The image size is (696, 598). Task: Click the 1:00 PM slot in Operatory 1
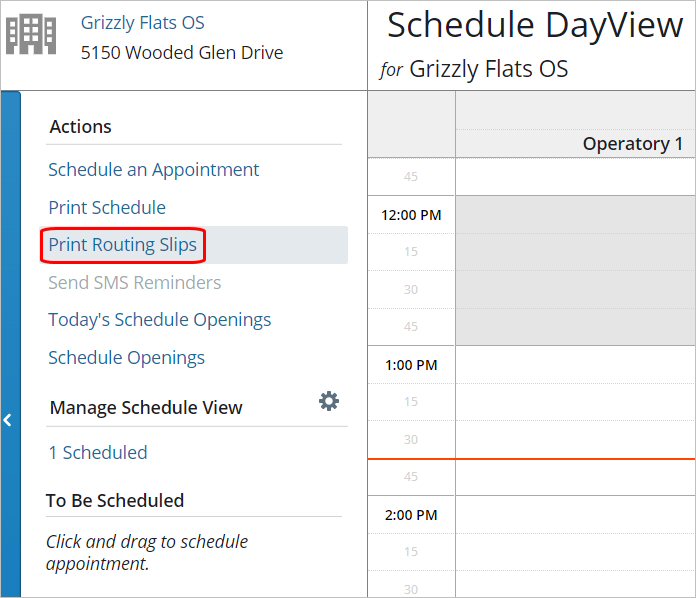pyautogui.click(x=575, y=365)
